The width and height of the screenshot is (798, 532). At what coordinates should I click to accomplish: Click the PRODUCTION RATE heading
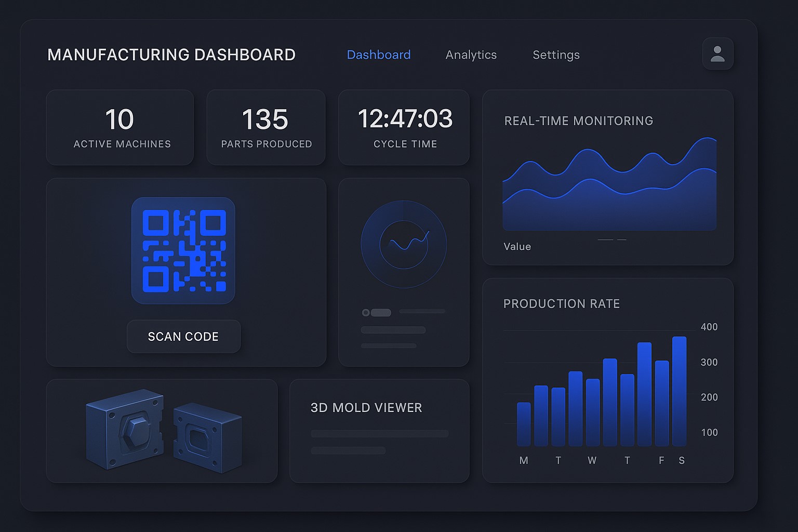(x=562, y=303)
